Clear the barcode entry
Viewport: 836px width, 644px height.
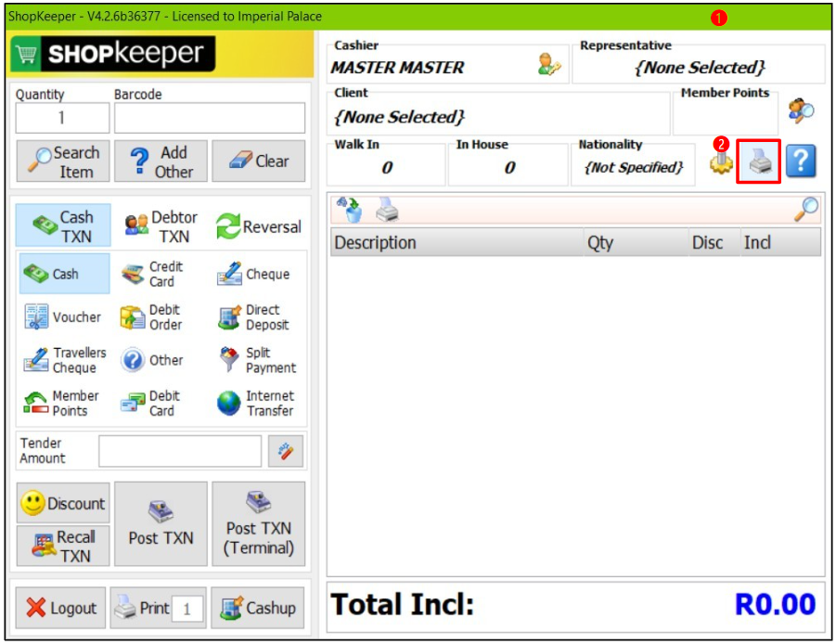259,161
